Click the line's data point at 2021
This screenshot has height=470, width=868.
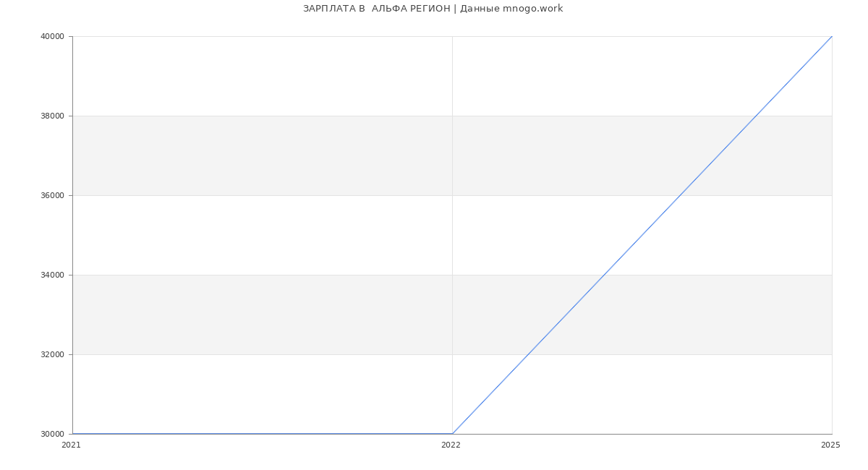click(x=73, y=434)
